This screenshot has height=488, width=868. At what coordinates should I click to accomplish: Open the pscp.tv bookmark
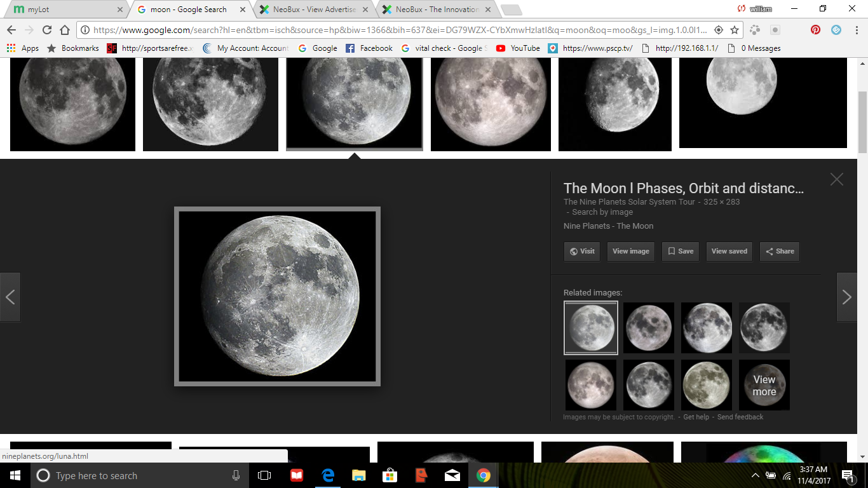[591, 48]
